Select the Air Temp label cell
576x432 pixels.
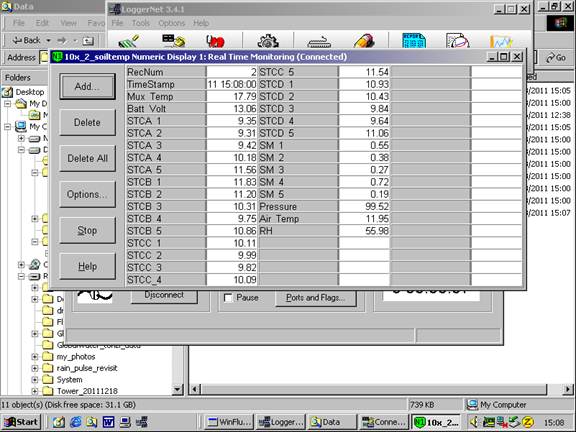point(298,219)
